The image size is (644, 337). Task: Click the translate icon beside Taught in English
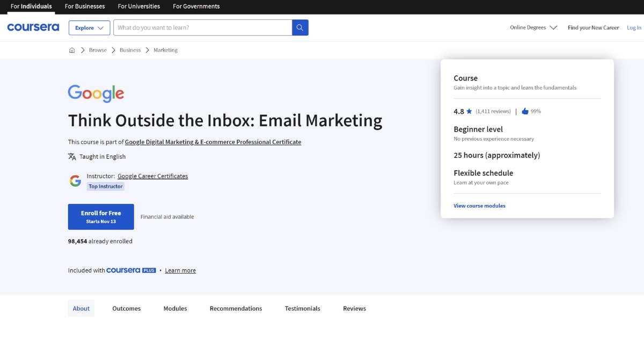pyautogui.click(x=72, y=157)
